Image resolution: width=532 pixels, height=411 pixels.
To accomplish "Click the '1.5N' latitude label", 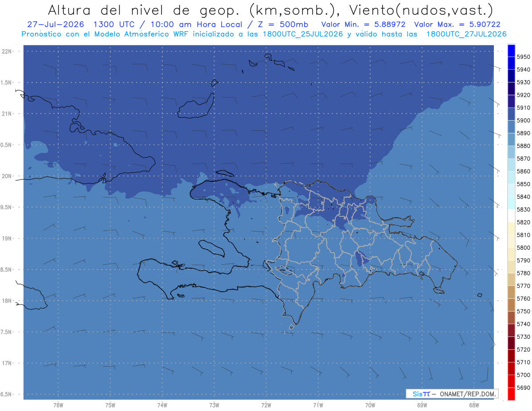I will coord(6,82).
